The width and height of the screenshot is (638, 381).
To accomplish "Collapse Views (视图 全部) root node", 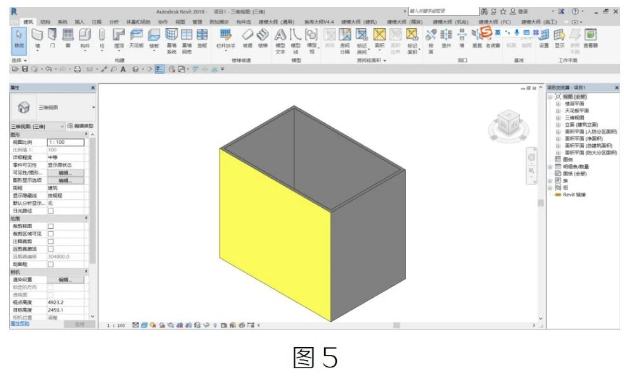I will coord(551,97).
